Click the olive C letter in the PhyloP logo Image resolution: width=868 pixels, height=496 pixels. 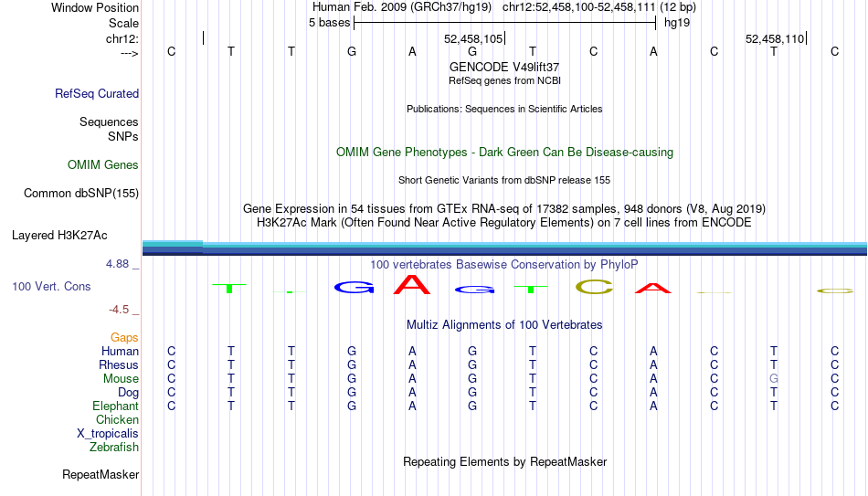[595, 286]
